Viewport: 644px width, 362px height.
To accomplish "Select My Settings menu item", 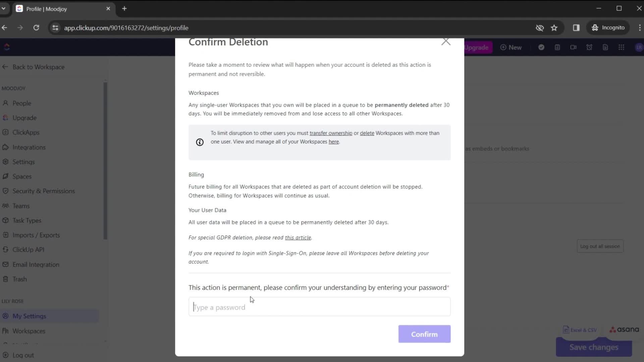I will click(x=29, y=316).
